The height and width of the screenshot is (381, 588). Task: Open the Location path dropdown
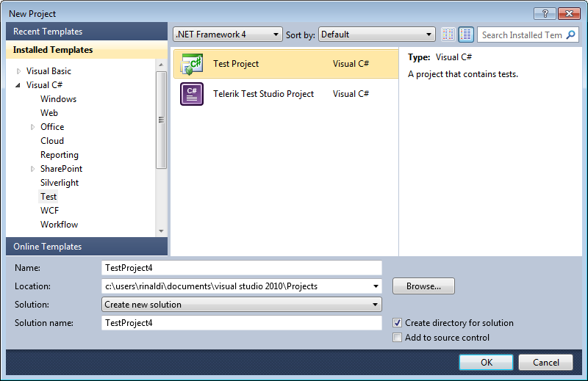tap(376, 286)
